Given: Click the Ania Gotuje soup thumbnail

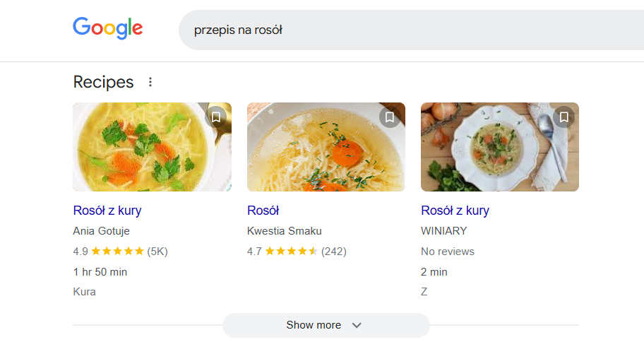Looking at the screenshot, I should coord(141,152).
